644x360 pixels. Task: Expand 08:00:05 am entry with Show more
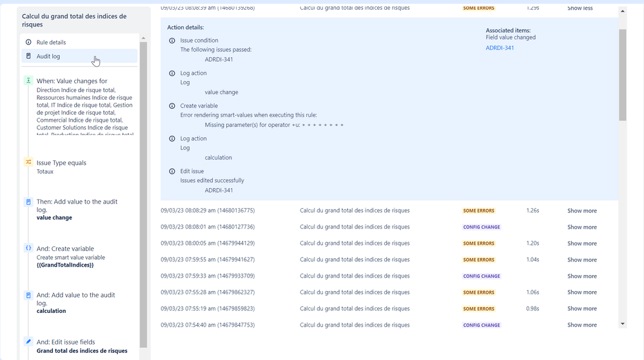[x=582, y=243]
